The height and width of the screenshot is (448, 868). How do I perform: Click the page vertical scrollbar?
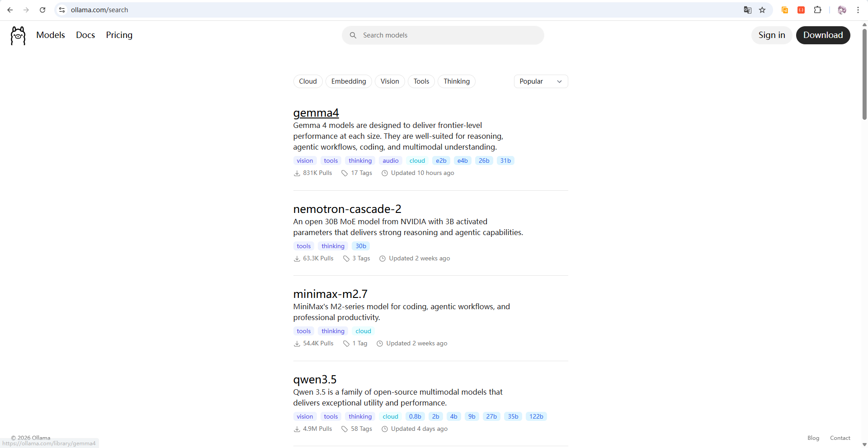click(x=864, y=72)
